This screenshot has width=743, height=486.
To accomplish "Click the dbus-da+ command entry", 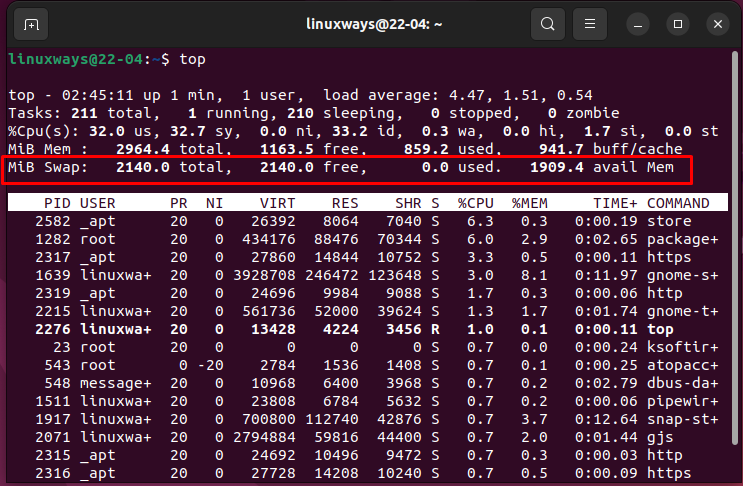I will pyautogui.click(x=683, y=383).
